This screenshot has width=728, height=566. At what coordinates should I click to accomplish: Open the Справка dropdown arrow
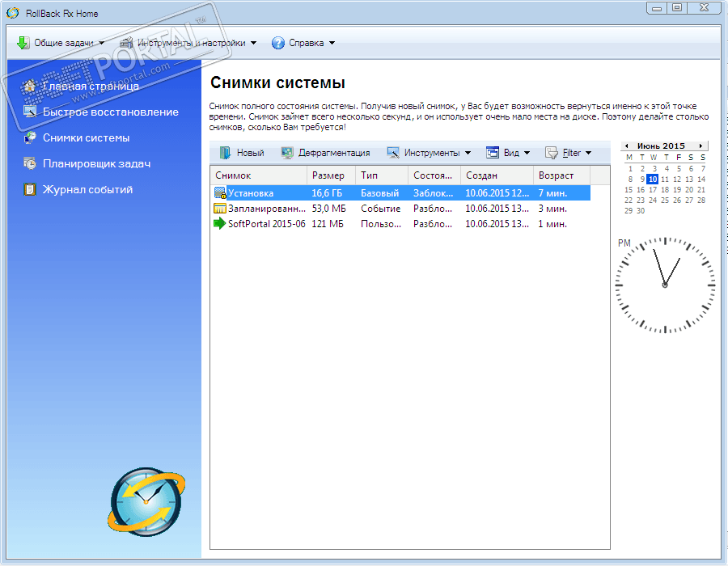coord(332,43)
